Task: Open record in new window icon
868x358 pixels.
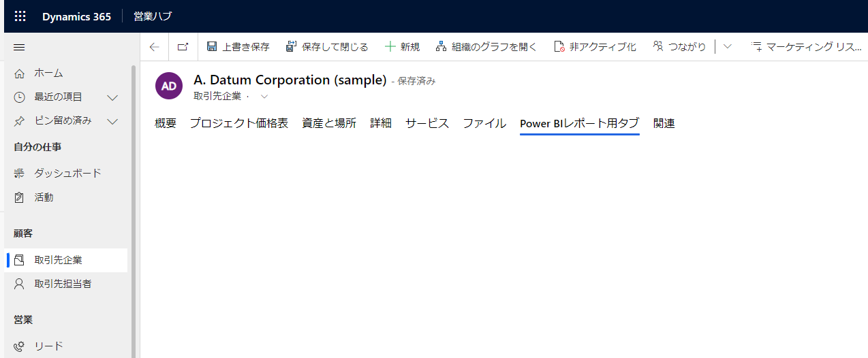Action: [183, 47]
